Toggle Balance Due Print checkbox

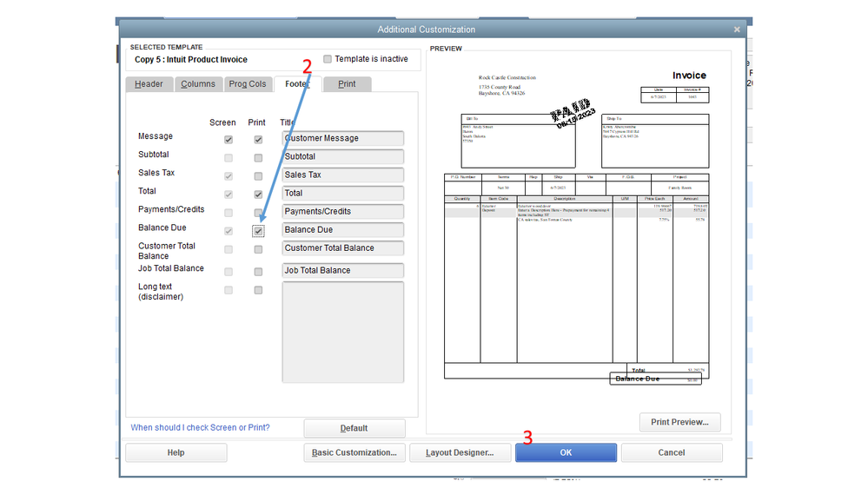(258, 231)
